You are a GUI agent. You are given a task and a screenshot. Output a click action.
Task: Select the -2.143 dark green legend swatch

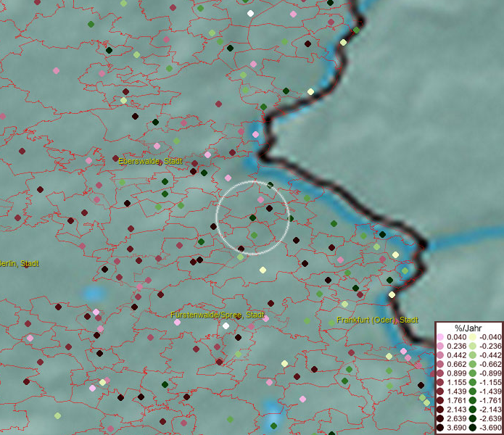click(x=472, y=410)
